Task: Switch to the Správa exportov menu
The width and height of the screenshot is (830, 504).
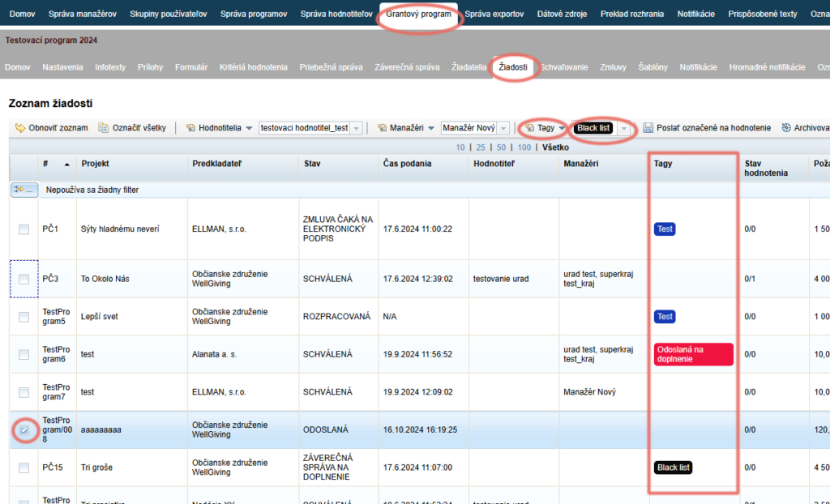Action: 494,14
